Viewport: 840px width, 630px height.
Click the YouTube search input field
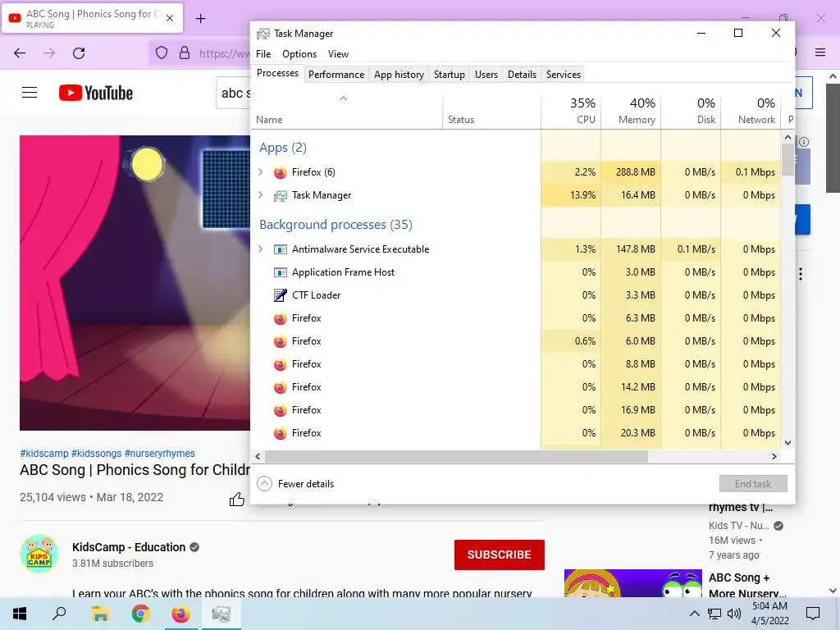click(x=234, y=93)
